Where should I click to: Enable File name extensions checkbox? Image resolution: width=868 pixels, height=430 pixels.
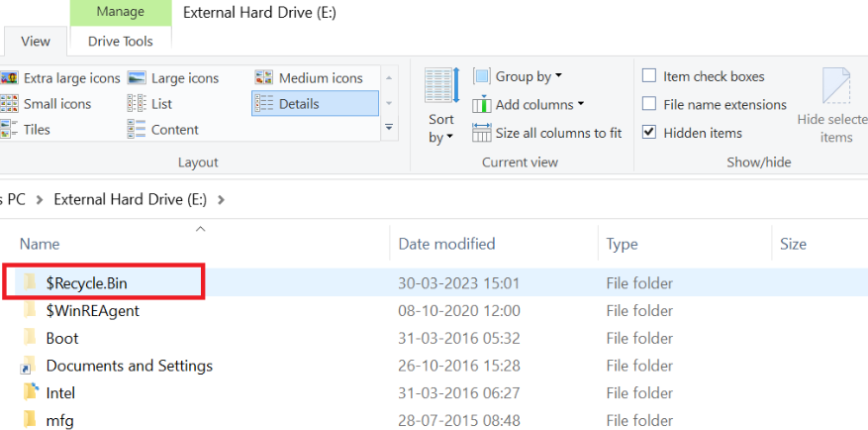tap(649, 104)
